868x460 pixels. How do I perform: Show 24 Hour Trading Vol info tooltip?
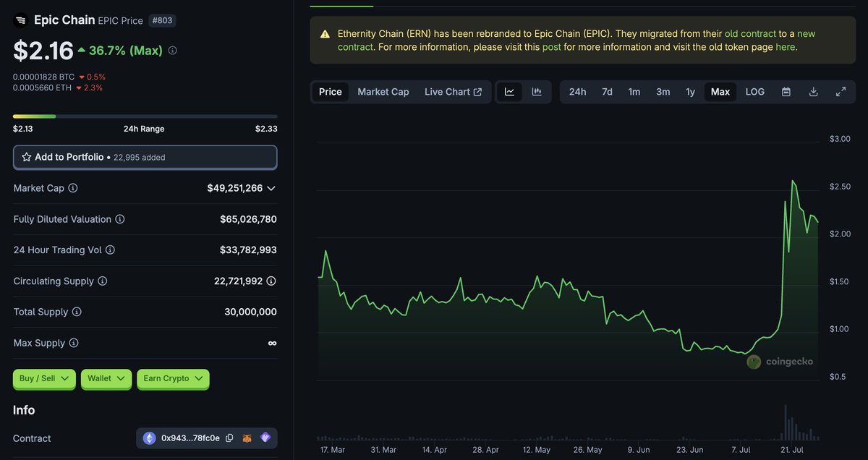coord(110,250)
